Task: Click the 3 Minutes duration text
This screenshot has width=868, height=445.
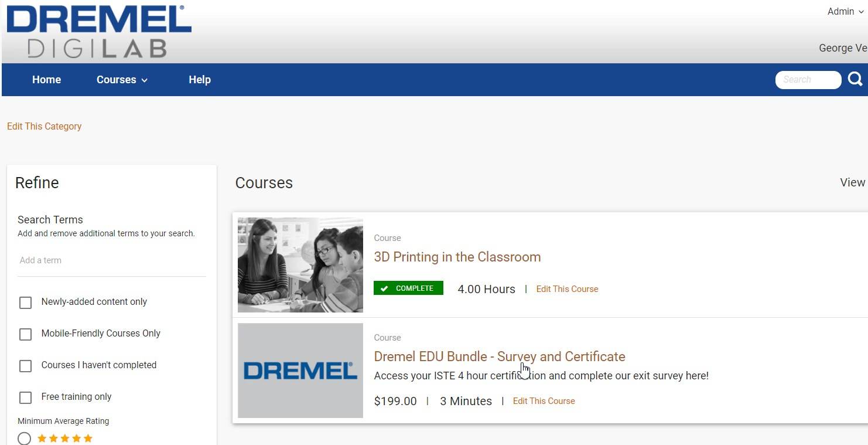Action: [x=466, y=401]
